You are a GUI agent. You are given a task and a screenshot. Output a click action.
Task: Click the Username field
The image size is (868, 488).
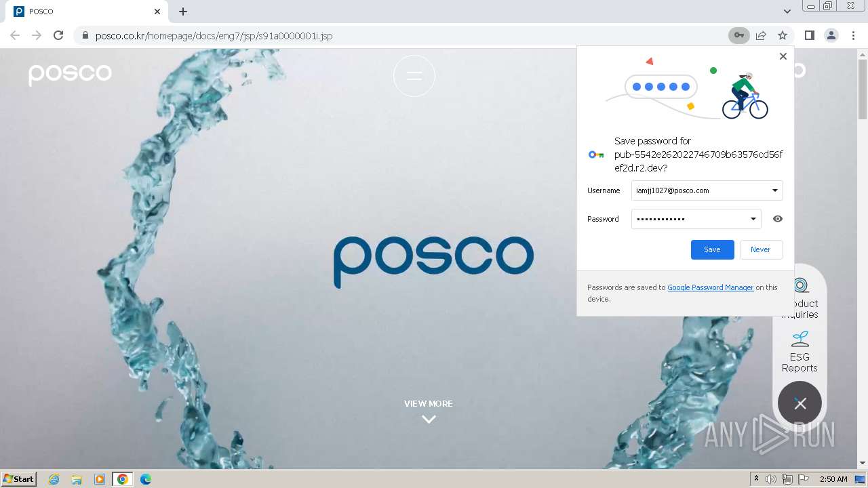[x=707, y=190]
